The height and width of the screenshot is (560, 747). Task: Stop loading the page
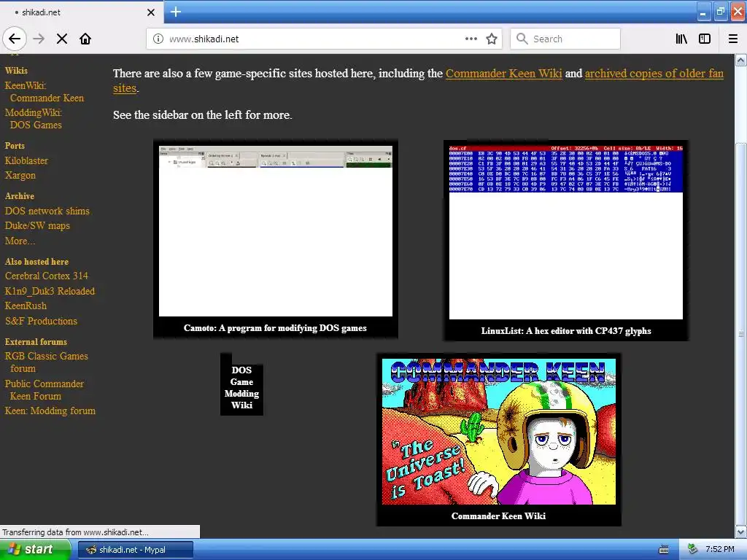tap(62, 39)
